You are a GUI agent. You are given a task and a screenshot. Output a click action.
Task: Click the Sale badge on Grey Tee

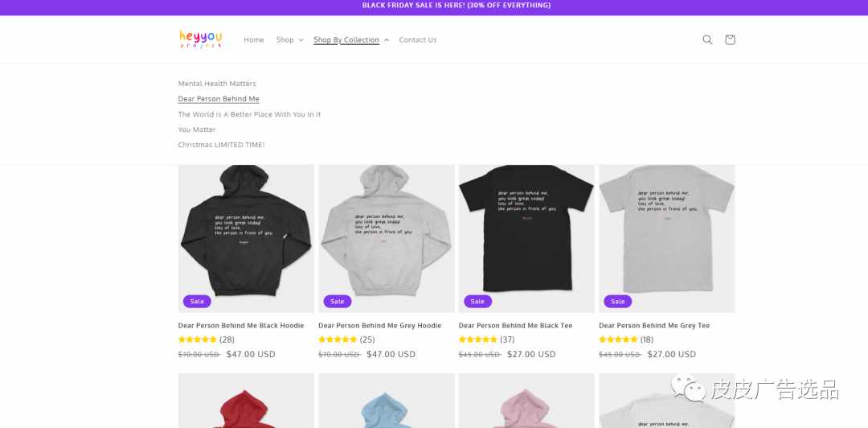tap(618, 301)
